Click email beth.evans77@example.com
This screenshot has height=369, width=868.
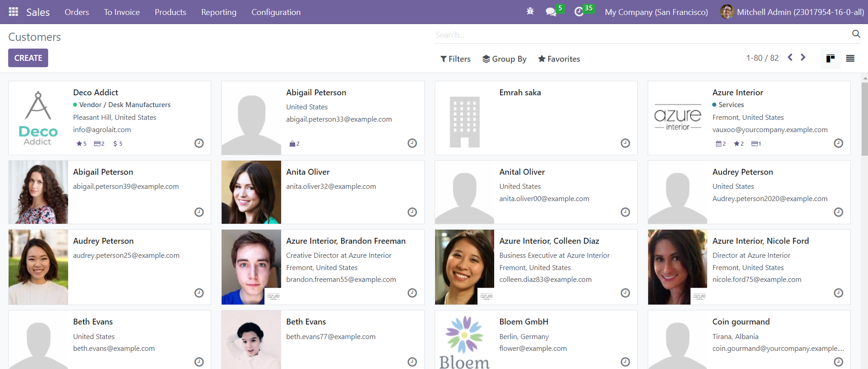click(x=331, y=337)
